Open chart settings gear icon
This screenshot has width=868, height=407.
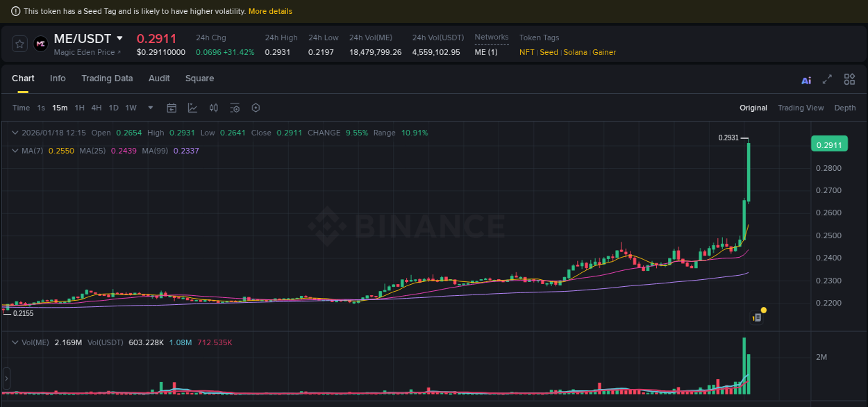click(255, 108)
